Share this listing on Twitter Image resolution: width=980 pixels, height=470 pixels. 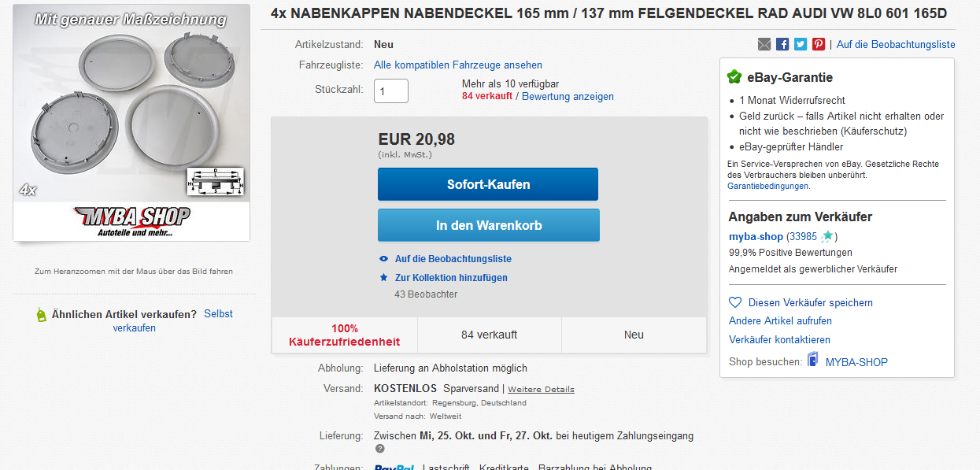801,44
